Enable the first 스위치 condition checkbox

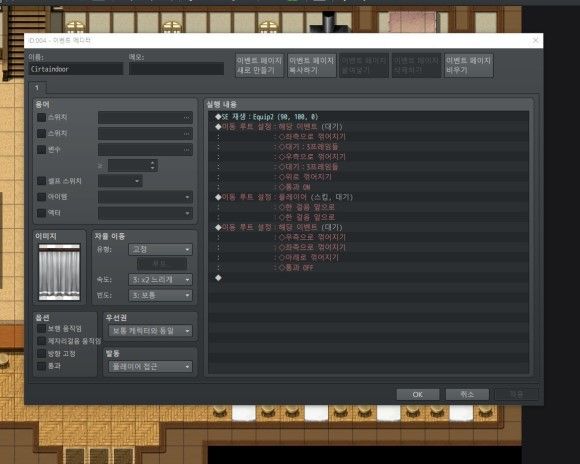click(x=41, y=117)
